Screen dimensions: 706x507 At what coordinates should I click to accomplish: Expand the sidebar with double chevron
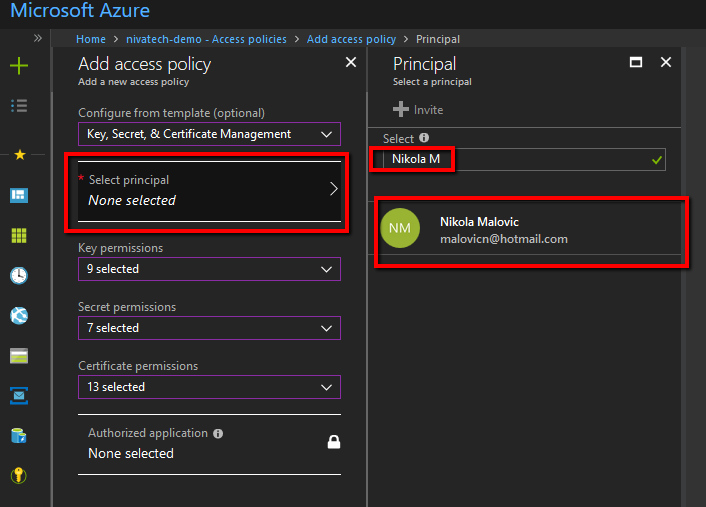(x=38, y=38)
